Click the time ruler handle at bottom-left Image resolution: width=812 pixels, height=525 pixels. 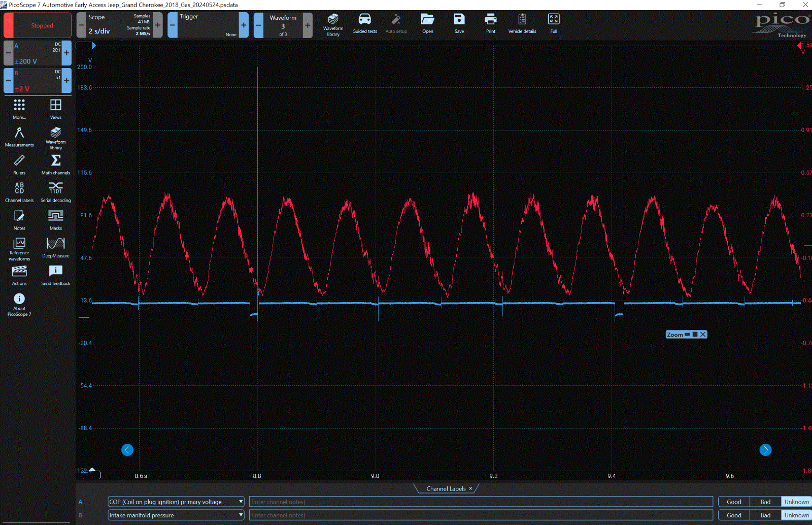point(91,475)
